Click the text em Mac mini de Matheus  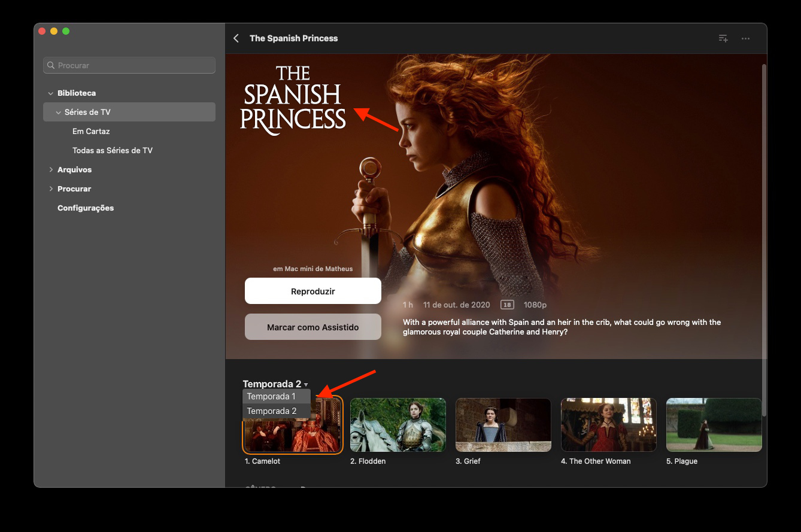(x=313, y=269)
